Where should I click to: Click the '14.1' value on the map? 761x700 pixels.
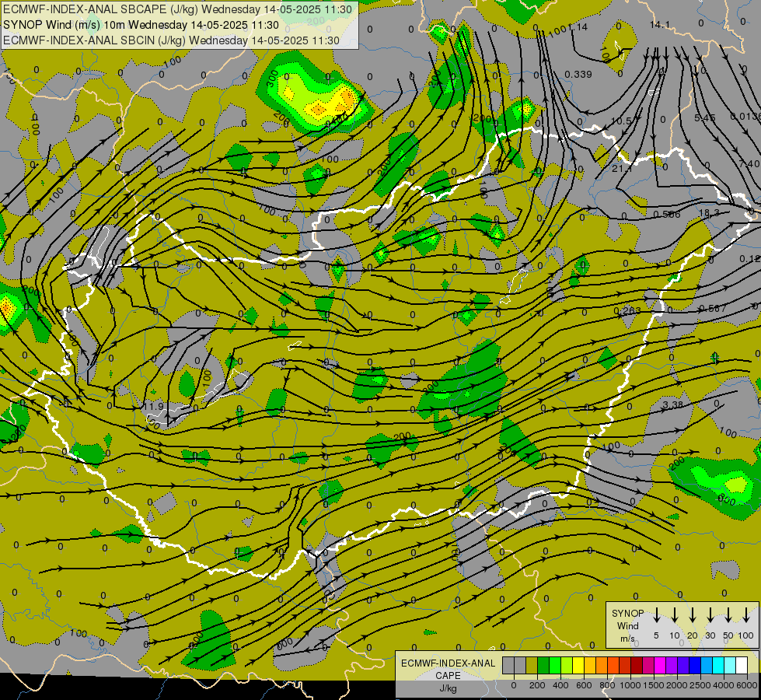pyautogui.click(x=660, y=25)
